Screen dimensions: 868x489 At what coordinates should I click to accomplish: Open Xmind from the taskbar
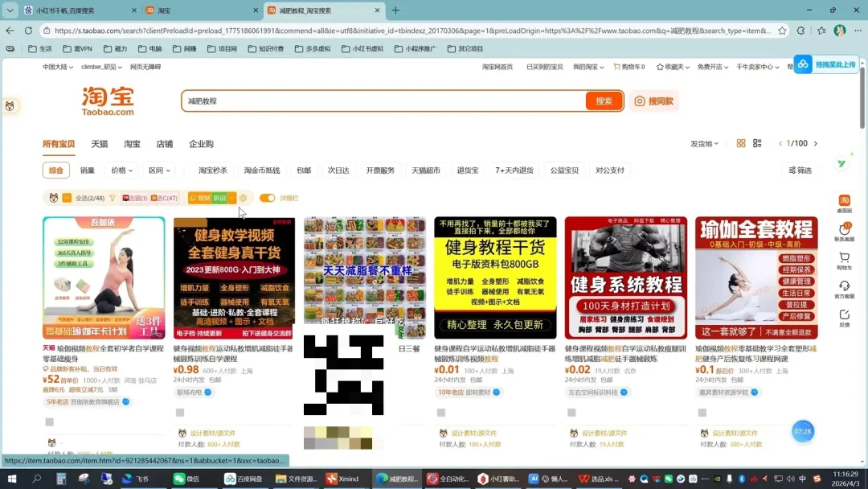pyautogui.click(x=342, y=479)
